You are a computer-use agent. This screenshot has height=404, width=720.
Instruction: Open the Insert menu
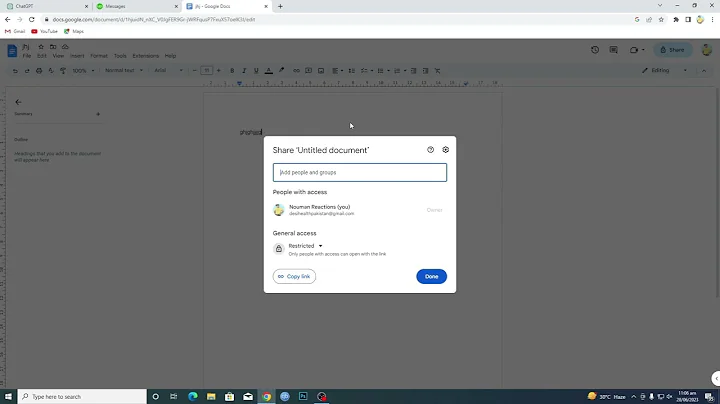77,56
